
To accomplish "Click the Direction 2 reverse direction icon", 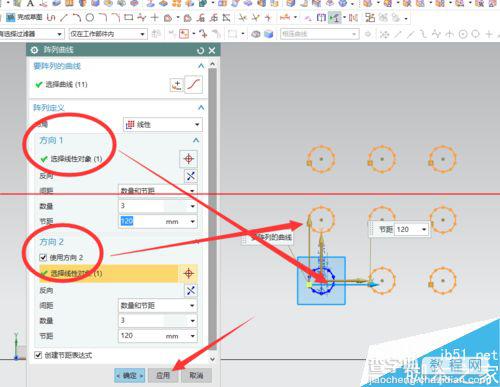I will 190,291.
